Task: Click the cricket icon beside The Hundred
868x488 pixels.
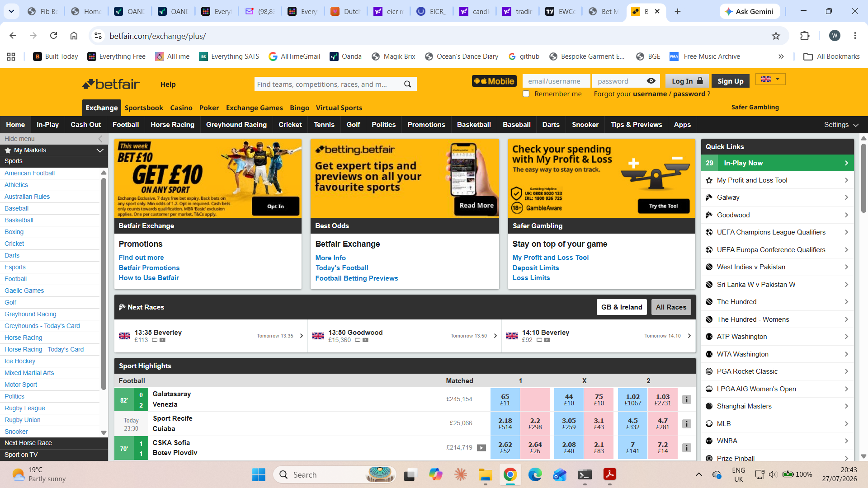Action: [709, 302]
